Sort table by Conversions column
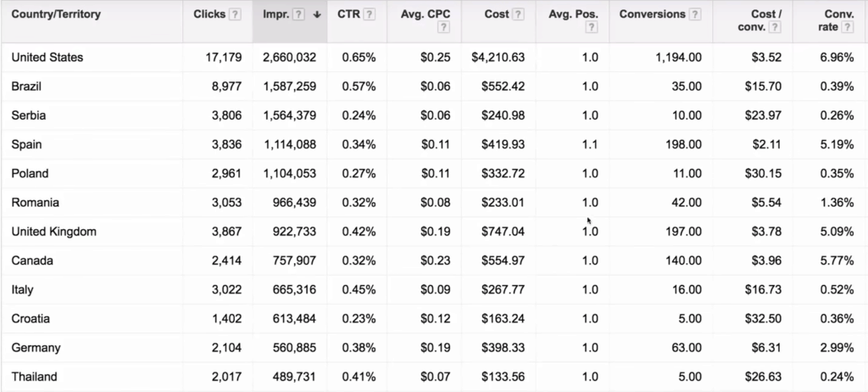 tap(652, 14)
